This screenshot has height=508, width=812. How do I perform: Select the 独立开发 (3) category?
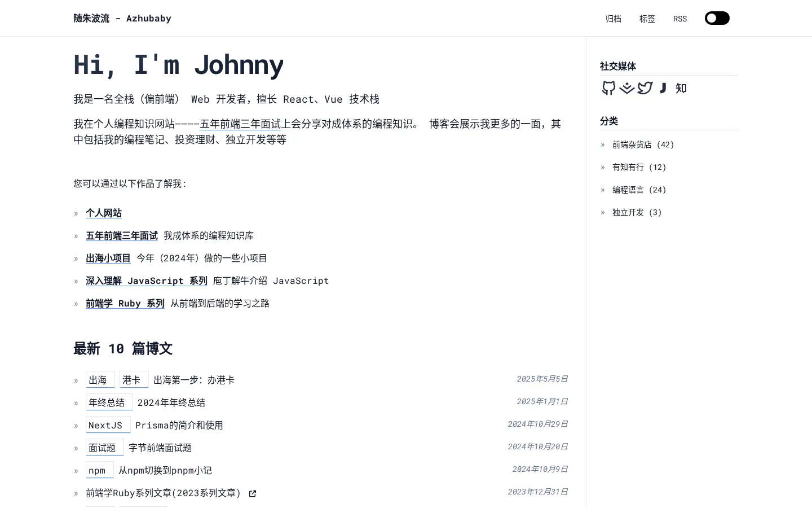point(637,212)
